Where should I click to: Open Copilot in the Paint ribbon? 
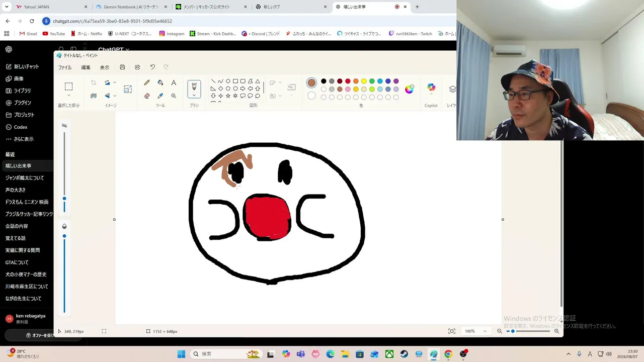[x=431, y=88]
